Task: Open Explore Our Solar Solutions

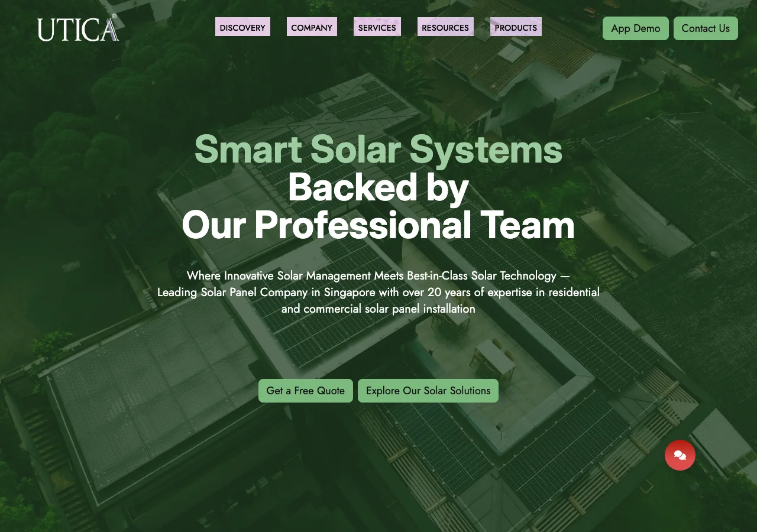Action: pos(428,391)
